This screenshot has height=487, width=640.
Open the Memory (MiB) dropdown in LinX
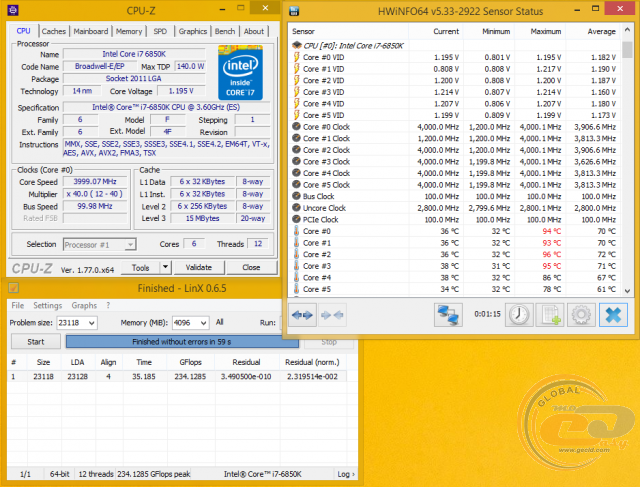203,323
